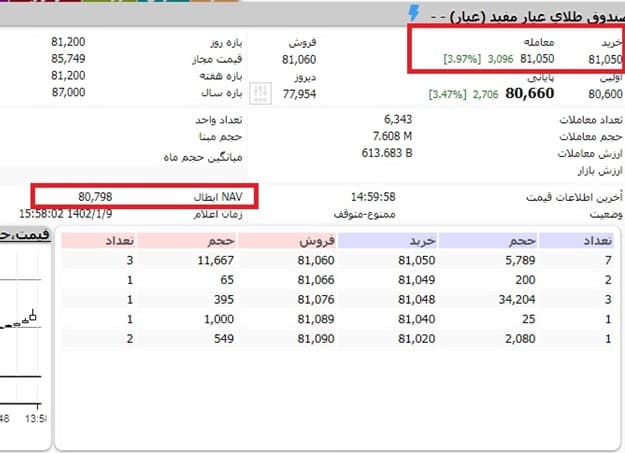Image resolution: width=625 pixels, height=453 pixels.
Task: Select the closing change percent [3.47%]
Action: point(447,95)
